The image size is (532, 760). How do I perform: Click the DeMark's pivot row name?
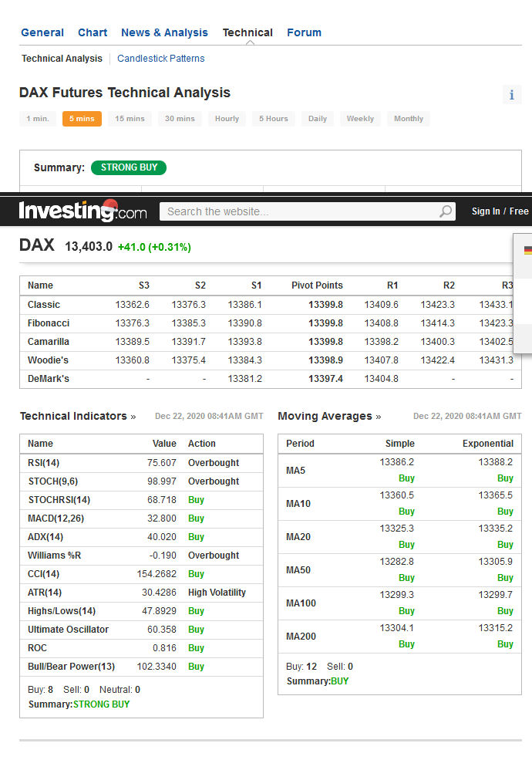[x=49, y=379]
